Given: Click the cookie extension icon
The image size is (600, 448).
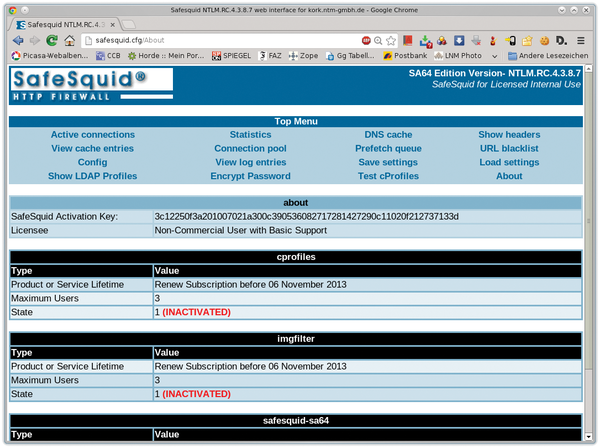Looking at the screenshot, I should (x=545, y=40).
